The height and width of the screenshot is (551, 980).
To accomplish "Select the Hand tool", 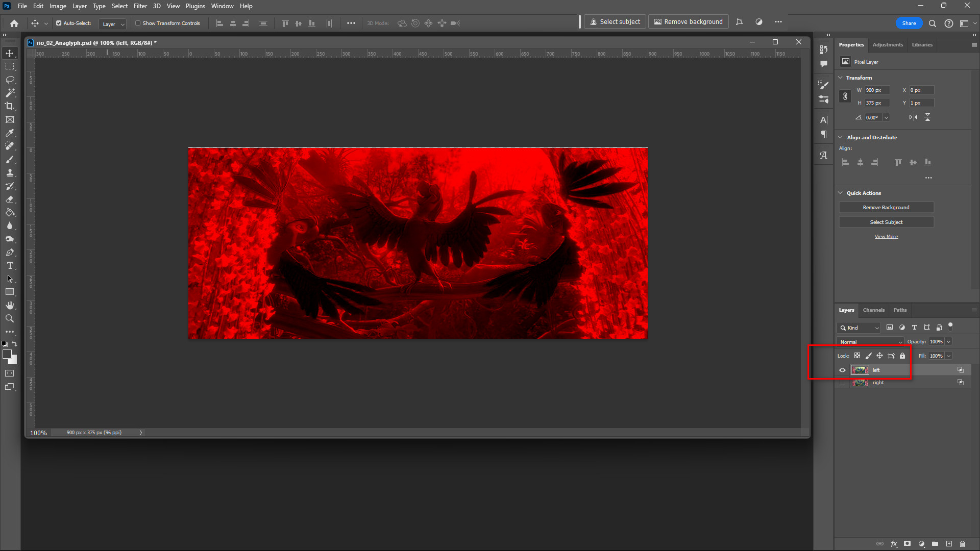I will click(x=10, y=305).
